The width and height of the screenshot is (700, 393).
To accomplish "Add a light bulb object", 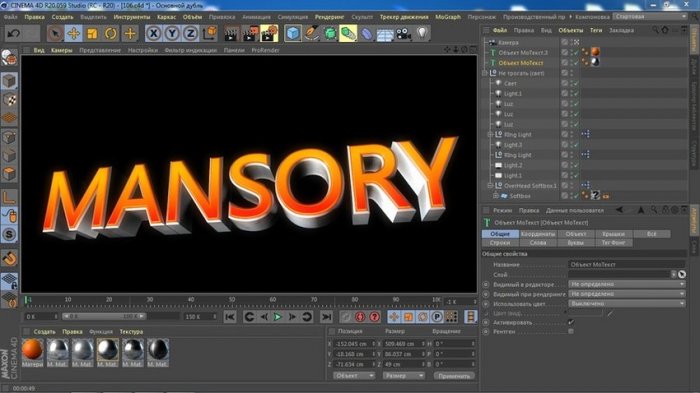I will (422, 33).
